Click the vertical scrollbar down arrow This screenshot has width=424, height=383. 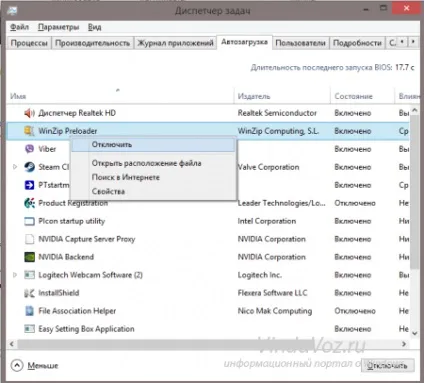coord(414,333)
